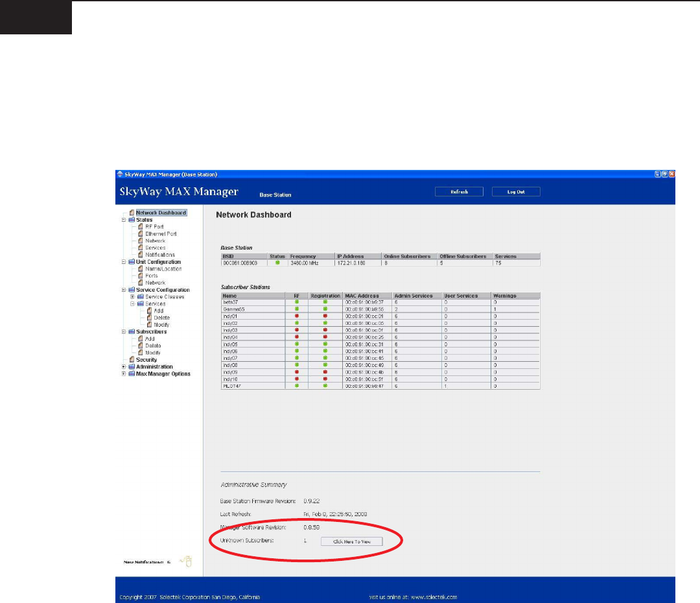
Task: Expand the Max Manager Options node
Action: [124, 374]
